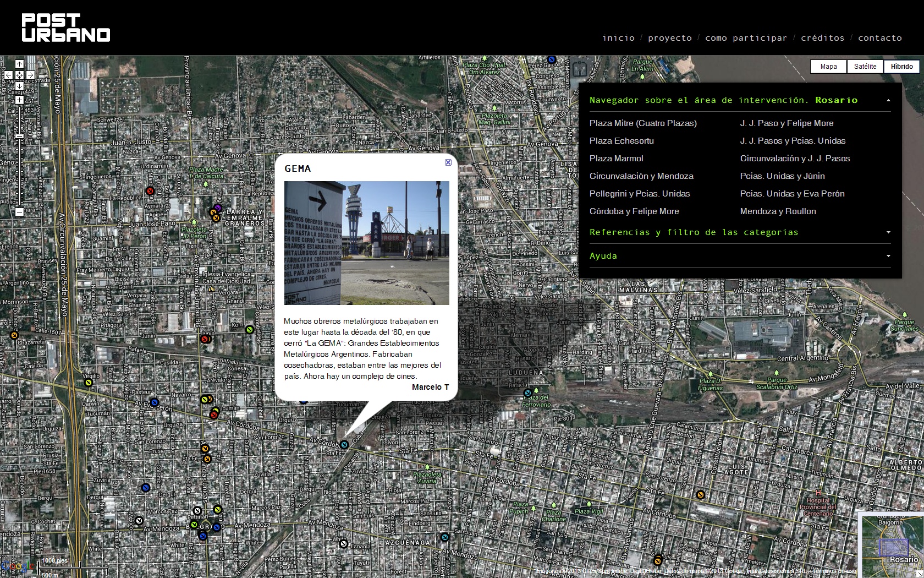Pan the map left with arrow button

(8, 75)
